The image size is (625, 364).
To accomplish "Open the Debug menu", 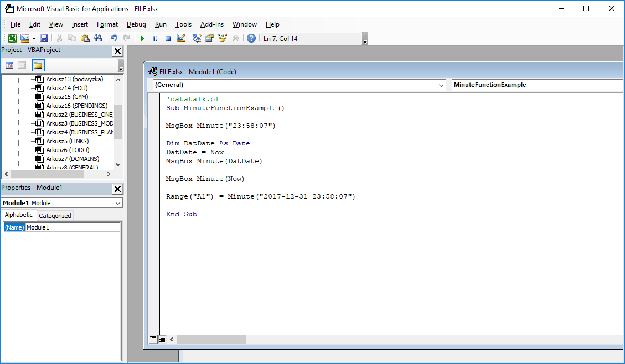I will [x=136, y=24].
